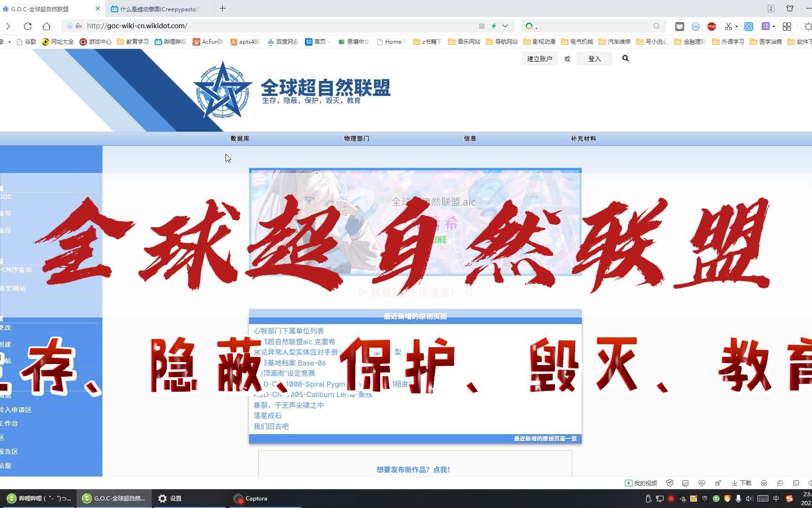Image resolution: width=812 pixels, height=508 pixels.
Task: Toggle the incognito glasses icon in status bar
Action: pyautogui.click(x=764, y=483)
